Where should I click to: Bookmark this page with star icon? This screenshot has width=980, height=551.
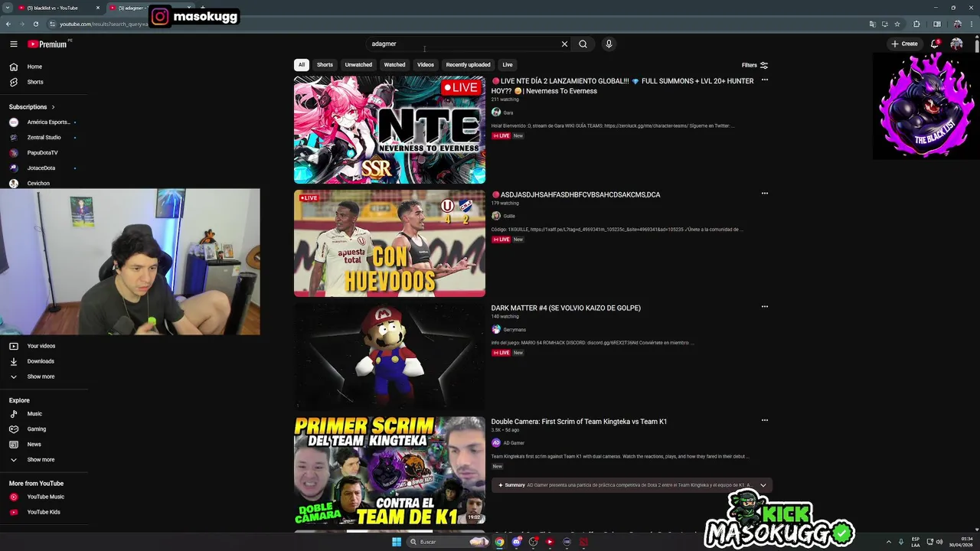[x=897, y=24]
